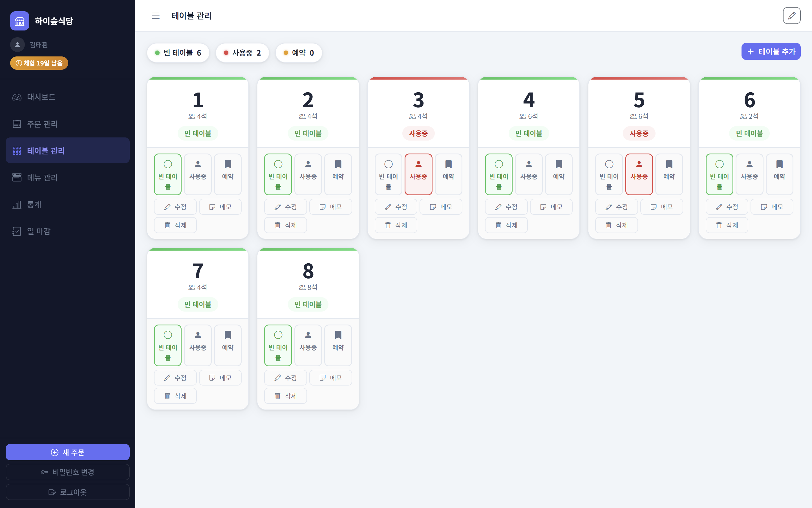Open 통계 in the sidebar
The width and height of the screenshot is (812, 508).
click(67, 204)
